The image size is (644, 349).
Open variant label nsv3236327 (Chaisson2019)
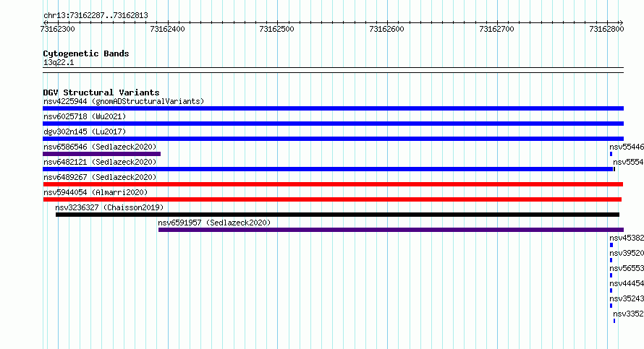(109, 207)
